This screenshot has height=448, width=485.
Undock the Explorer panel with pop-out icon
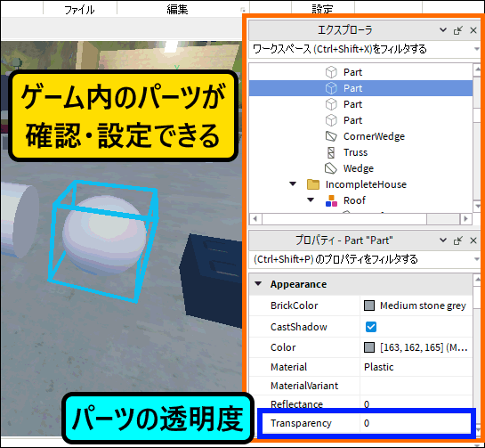pos(457,30)
